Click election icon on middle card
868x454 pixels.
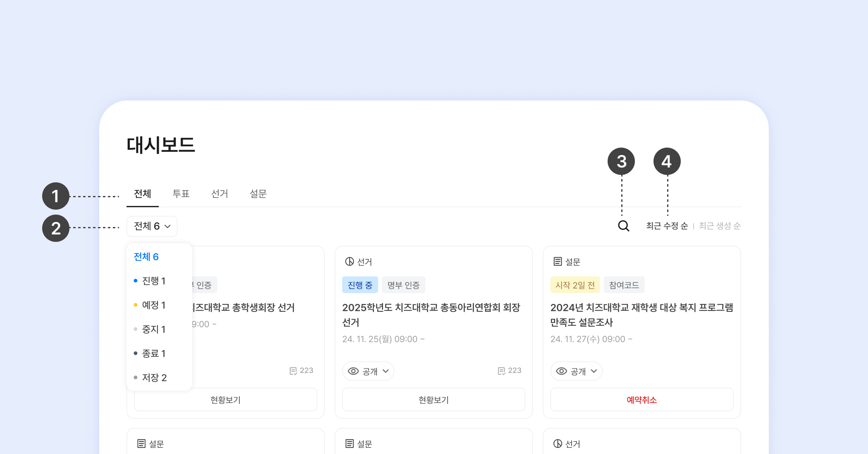pos(349,261)
